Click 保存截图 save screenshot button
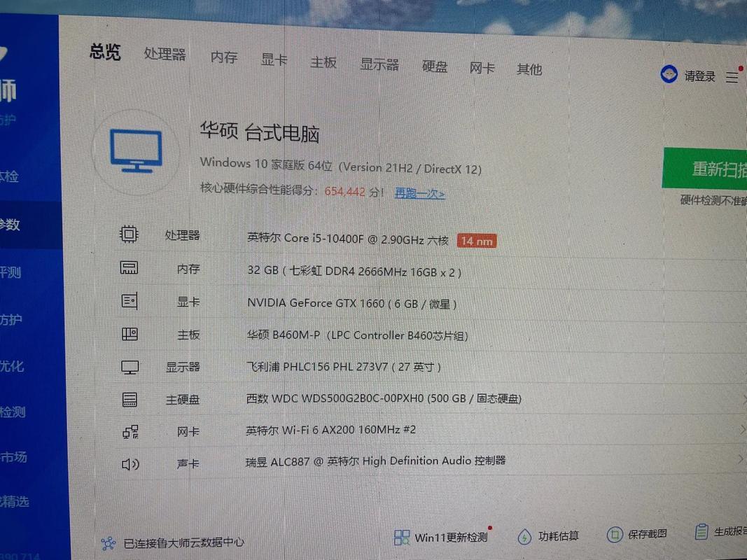The height and width of the screenshot is (560, 747). coord(647,534)
